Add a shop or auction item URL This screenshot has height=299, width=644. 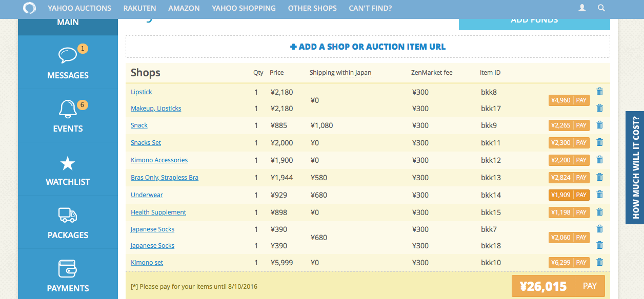368,47
